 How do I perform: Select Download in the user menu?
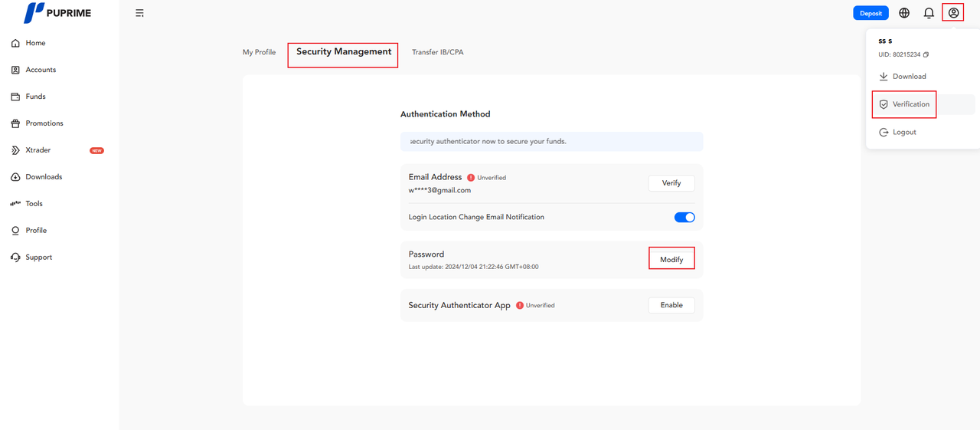(x=909, y=77)
